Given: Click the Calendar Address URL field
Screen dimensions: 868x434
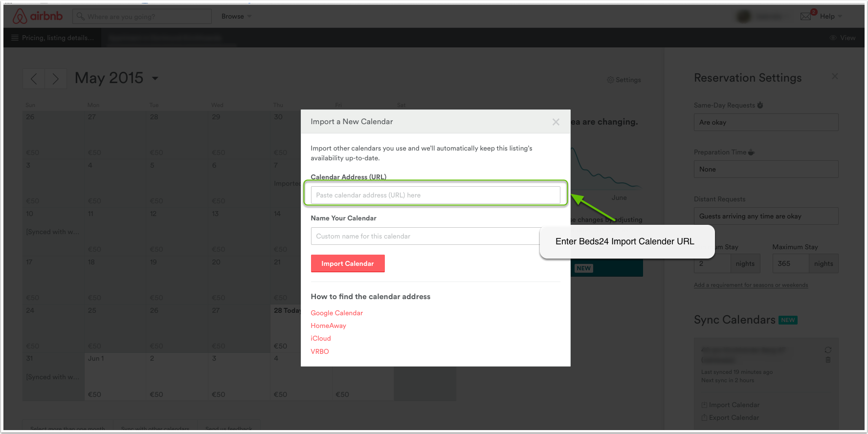Looking at the screenshot, I should [435, 195].
